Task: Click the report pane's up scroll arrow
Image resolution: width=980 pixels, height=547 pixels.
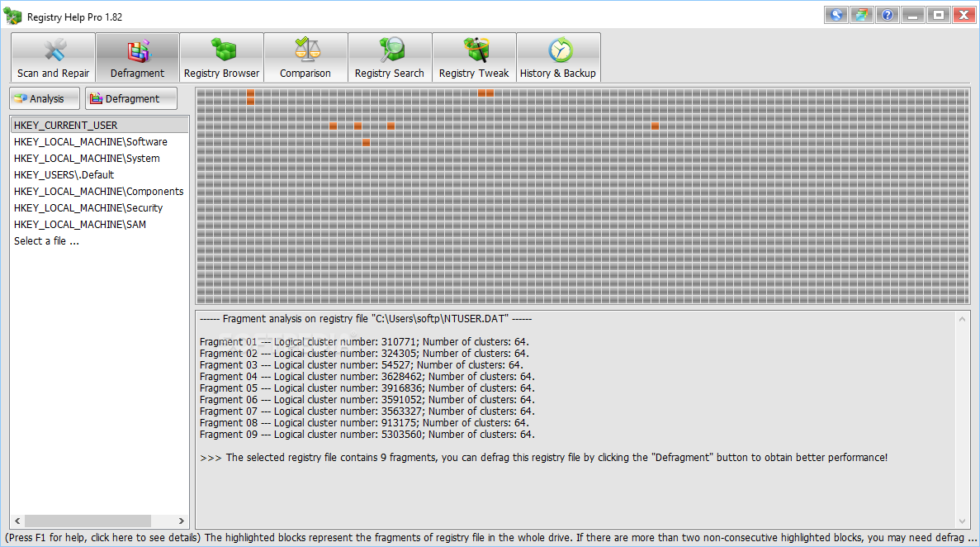Action: pos(962,319)
